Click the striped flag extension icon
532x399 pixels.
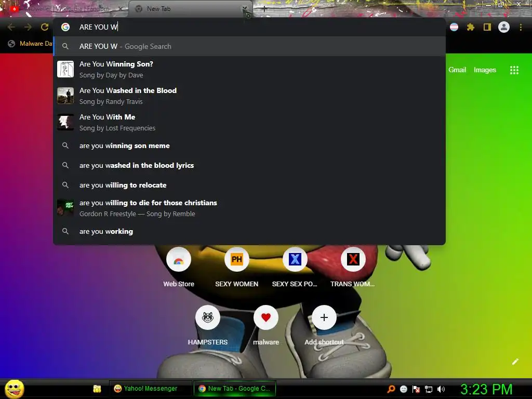[x=454, y=27]
